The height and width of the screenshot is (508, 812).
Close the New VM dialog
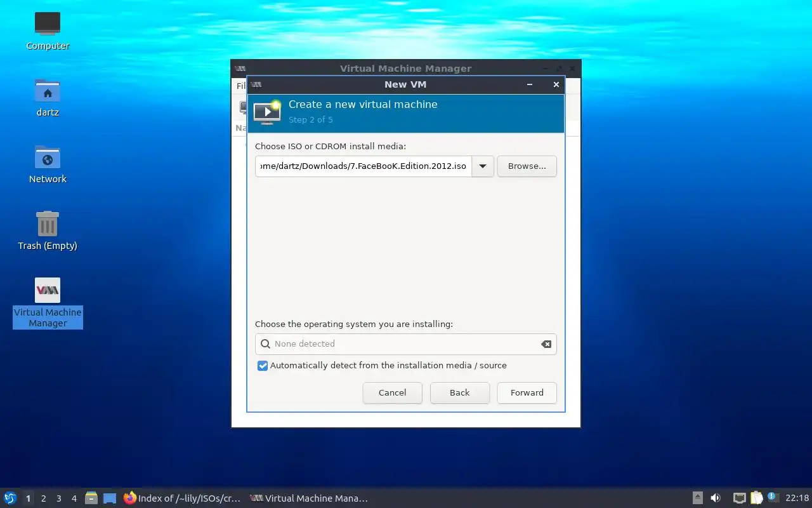(x=556, y=84)
